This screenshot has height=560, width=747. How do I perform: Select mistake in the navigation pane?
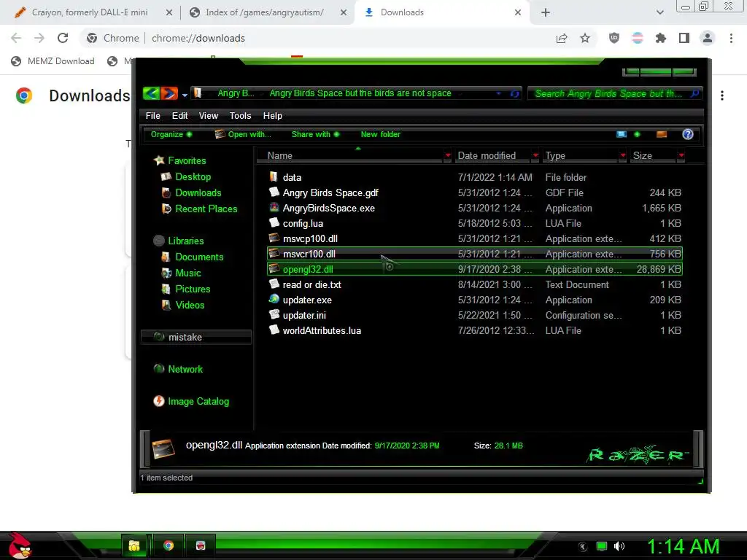click(196, 337)
